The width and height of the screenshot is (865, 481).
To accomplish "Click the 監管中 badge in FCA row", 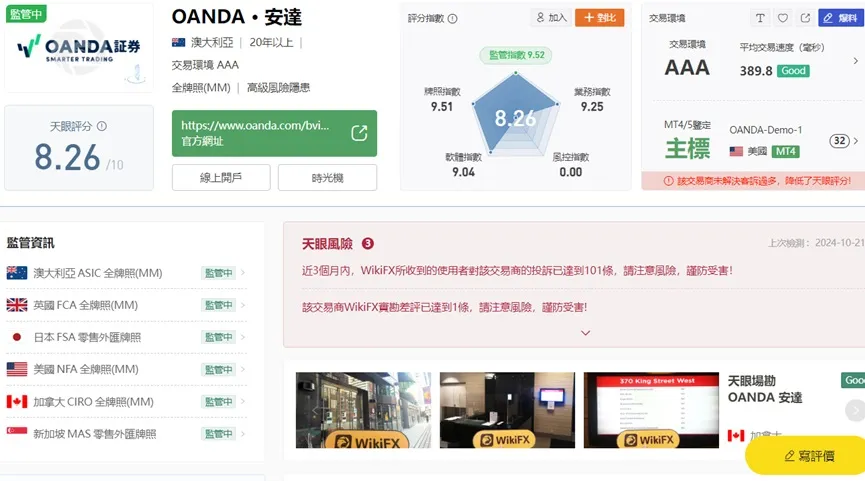I will 218,305.
